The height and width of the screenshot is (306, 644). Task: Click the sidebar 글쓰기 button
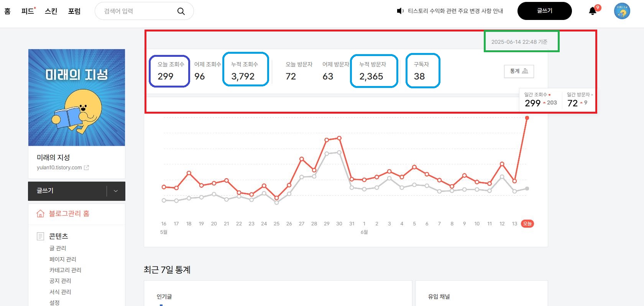pyautogui.click(x=68, y=191)
